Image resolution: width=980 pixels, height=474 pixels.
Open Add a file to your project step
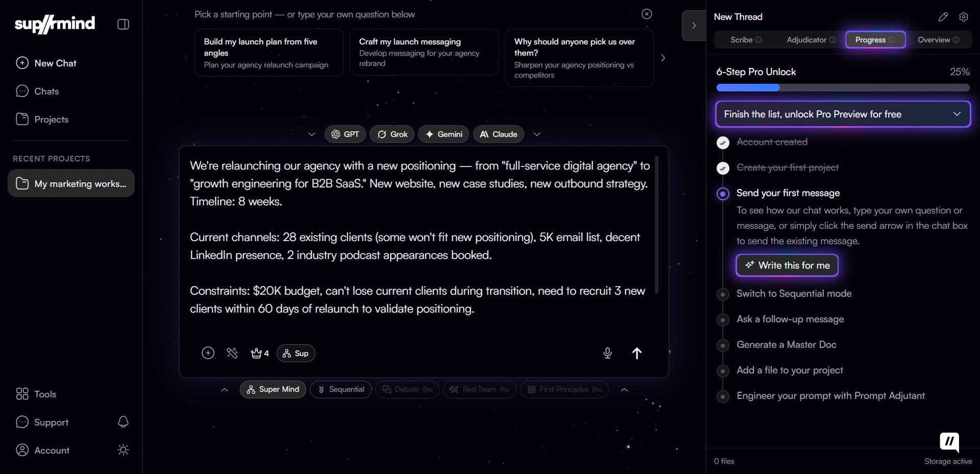(790, 370)
